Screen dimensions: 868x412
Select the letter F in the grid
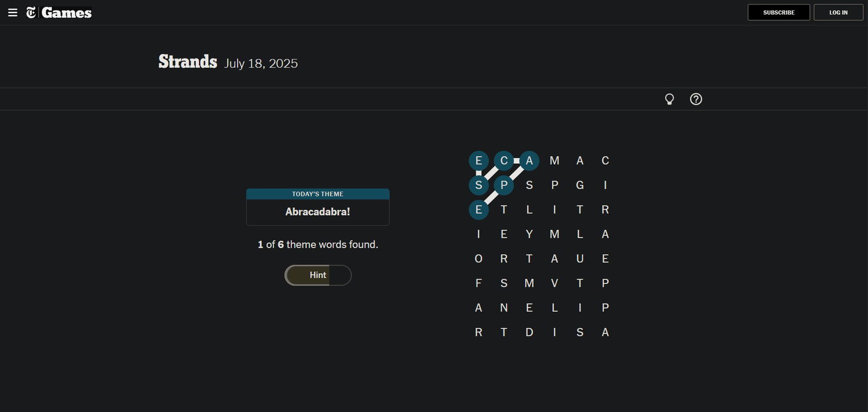click(478, 283)
